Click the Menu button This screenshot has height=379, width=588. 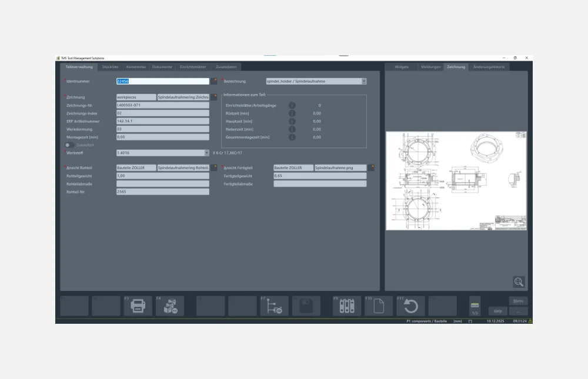518,301
